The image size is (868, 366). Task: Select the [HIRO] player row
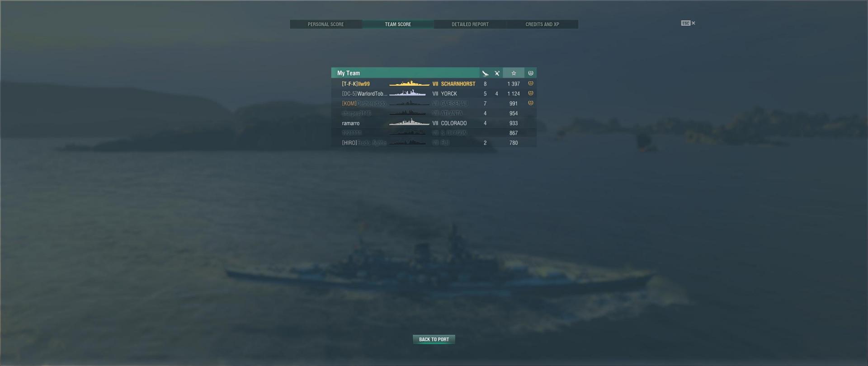pyautogui.click(x=434, y=143)
